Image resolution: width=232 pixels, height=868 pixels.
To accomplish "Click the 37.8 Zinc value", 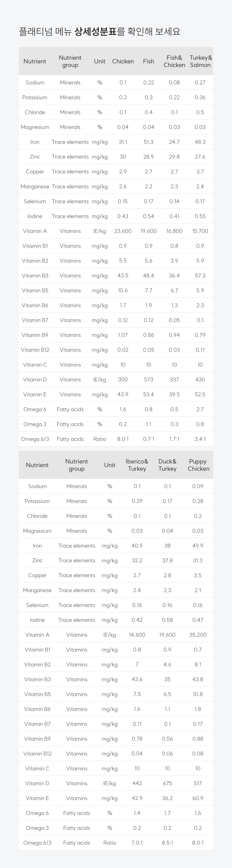I will (x=167, y=561).
